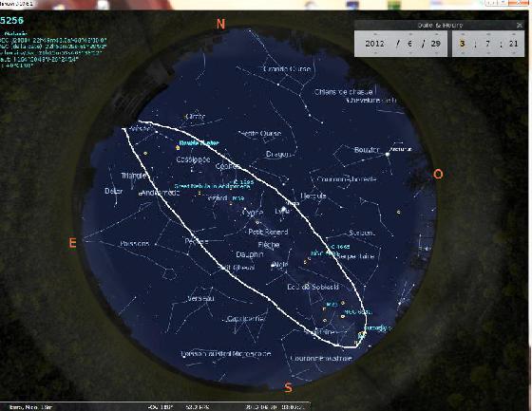Decrease the day value below 29

tap(436, 53)
